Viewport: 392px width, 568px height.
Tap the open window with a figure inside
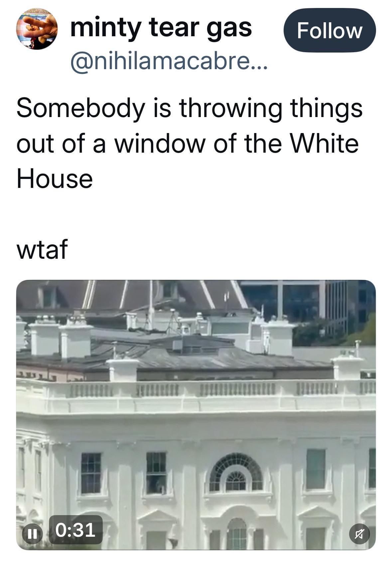(156, 473)
